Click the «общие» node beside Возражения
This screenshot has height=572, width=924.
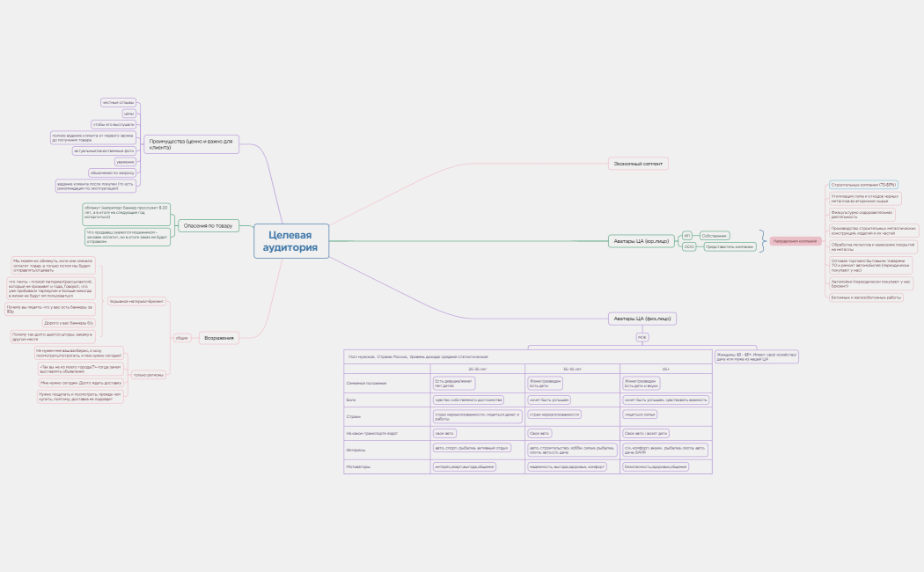pyautogui.click(x=182, y=337)
